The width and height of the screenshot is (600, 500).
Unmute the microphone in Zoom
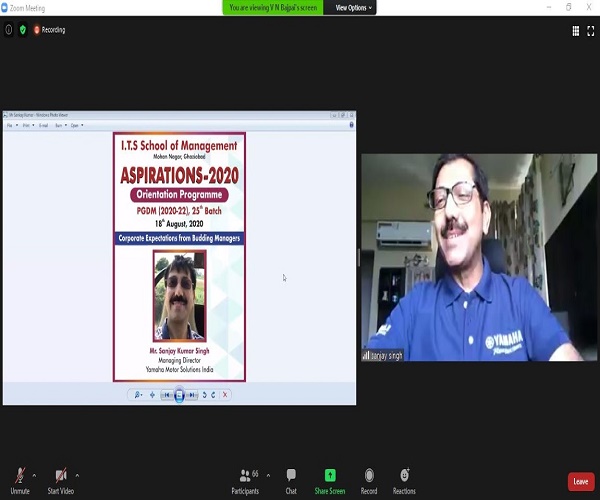coord(20,481)
